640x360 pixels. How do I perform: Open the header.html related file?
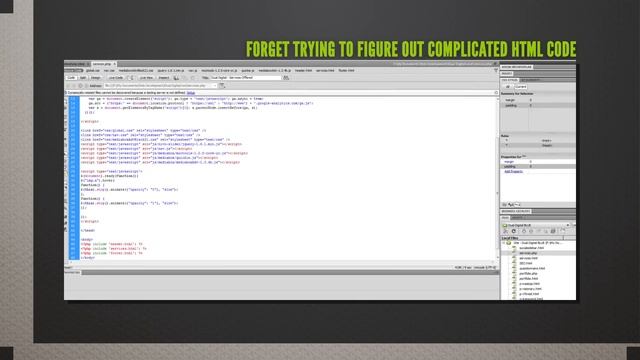pyautogui.click(x=303, y=71)
